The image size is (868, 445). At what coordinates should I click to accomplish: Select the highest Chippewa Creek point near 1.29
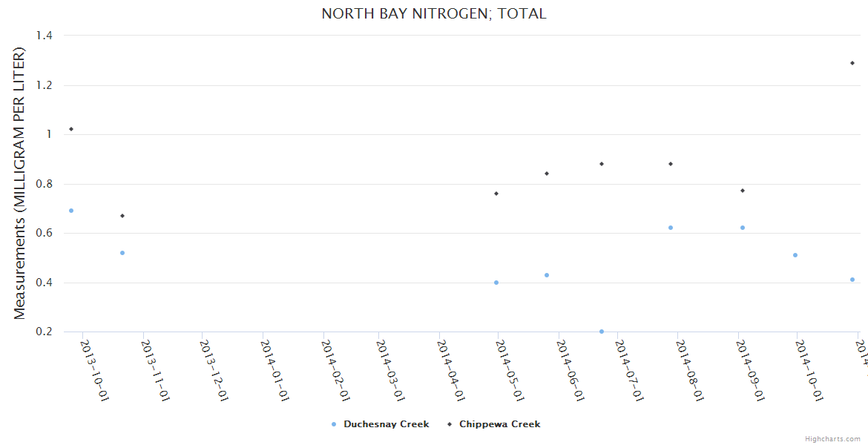[x=852, y=63]
